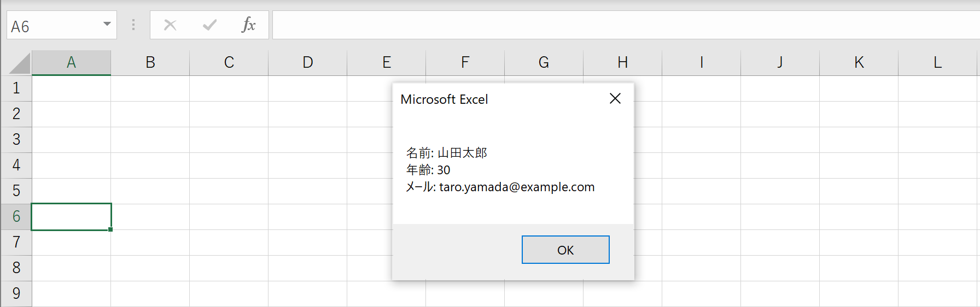Click the Insert Function fx icon

pyautogui.click(x=248, y=25)
